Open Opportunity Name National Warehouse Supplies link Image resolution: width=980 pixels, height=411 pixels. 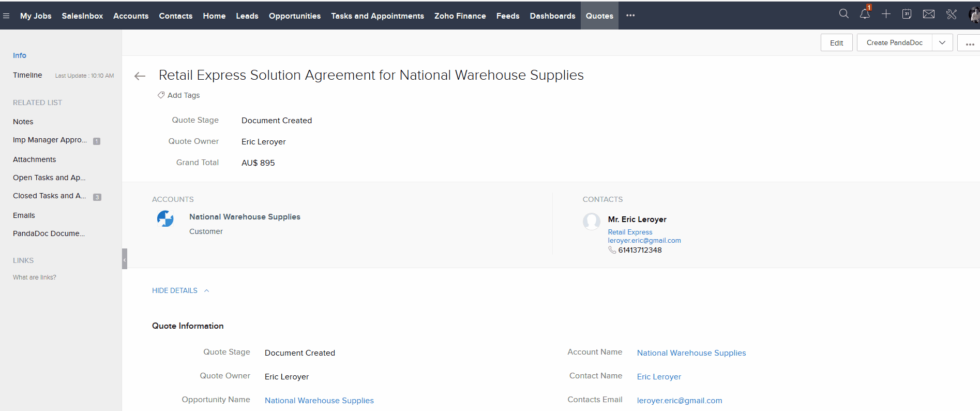tap(319, 401)
